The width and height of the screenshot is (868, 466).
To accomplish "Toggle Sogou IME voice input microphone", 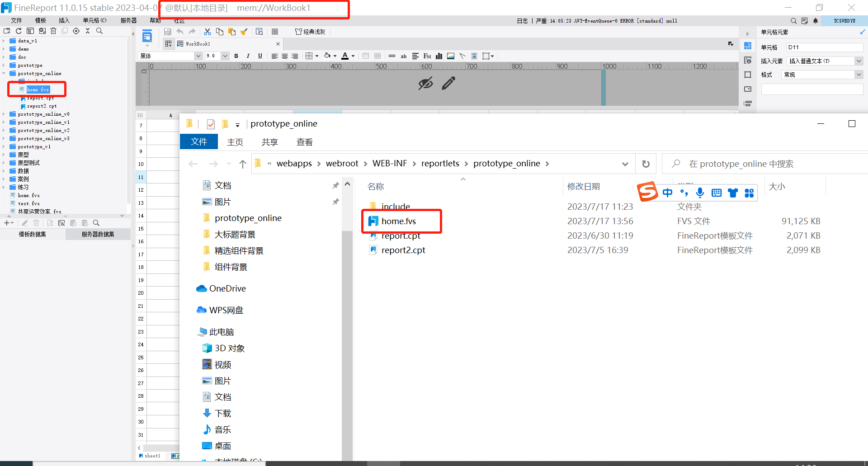I will coord(700,193).
